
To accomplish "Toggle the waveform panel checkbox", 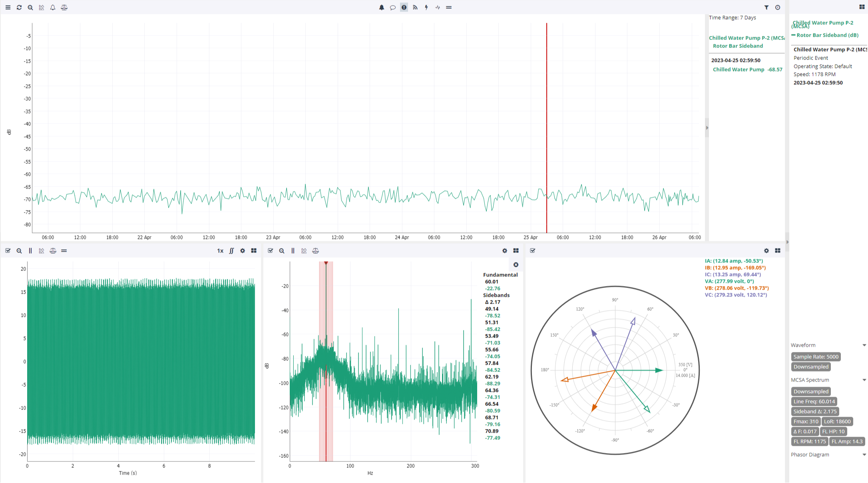I will [x=8, y=251].
